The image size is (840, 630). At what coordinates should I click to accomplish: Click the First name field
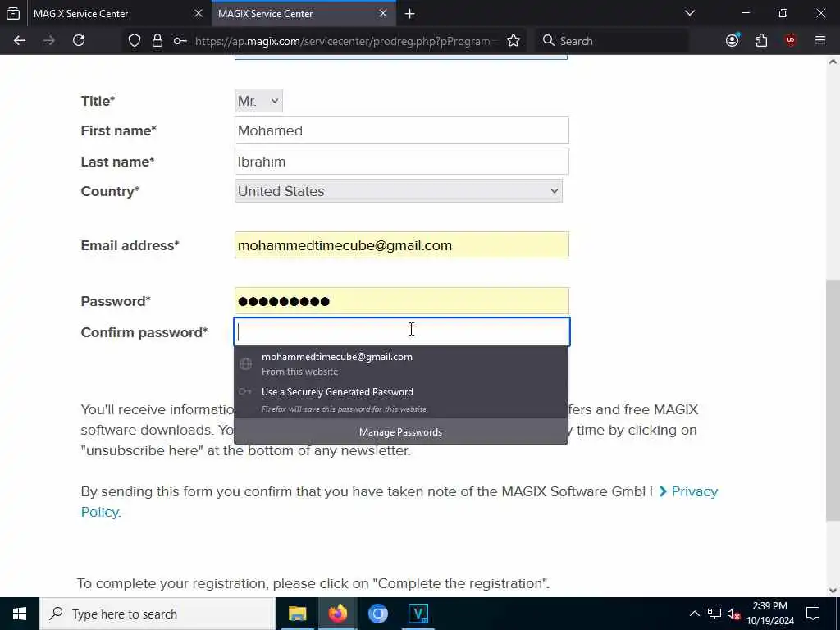point(402,130)
